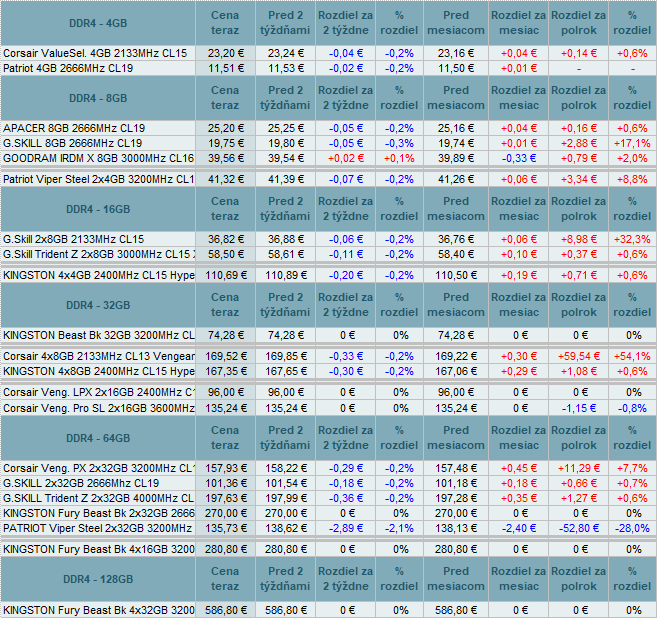This screenshot has width=657, height=618.
Task: Select GOODRAM IRDM X 8GB 3000MHz row name
Action: [98, 158]
